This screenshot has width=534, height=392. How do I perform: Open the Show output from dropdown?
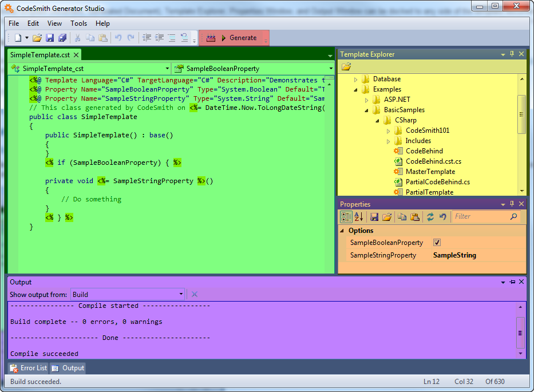tap(128, 294)
